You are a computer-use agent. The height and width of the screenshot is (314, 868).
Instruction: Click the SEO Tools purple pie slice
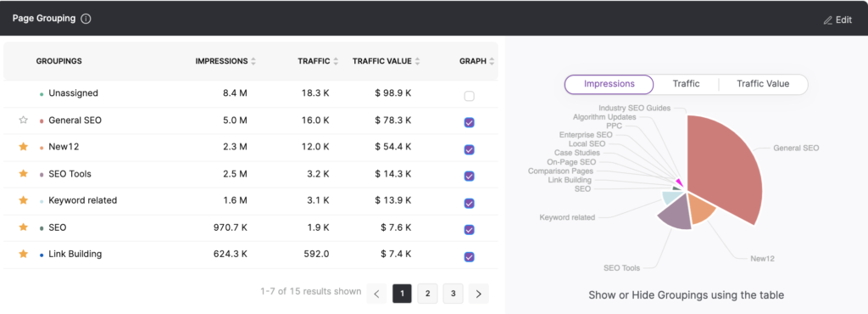pyautogui.click(x=676, y=215)
